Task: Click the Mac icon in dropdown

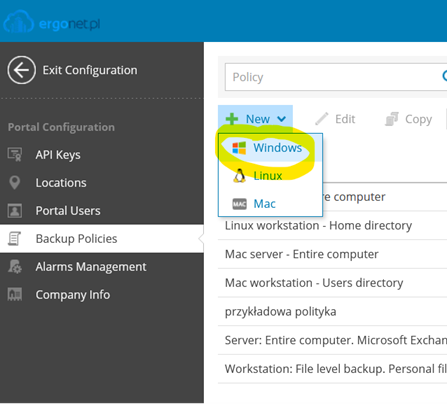Action: pyautogui.click(x=239, y=204)
